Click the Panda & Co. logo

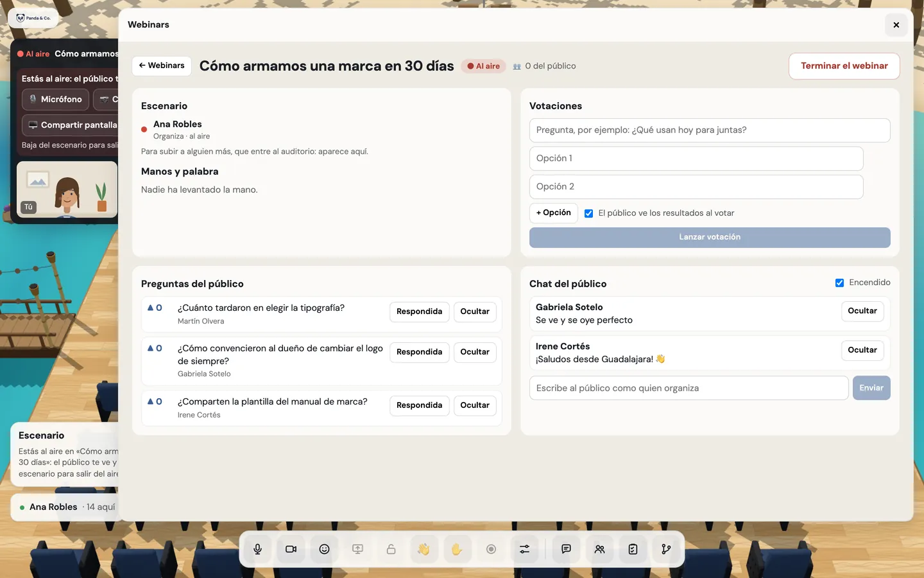(x=33, y=18)
